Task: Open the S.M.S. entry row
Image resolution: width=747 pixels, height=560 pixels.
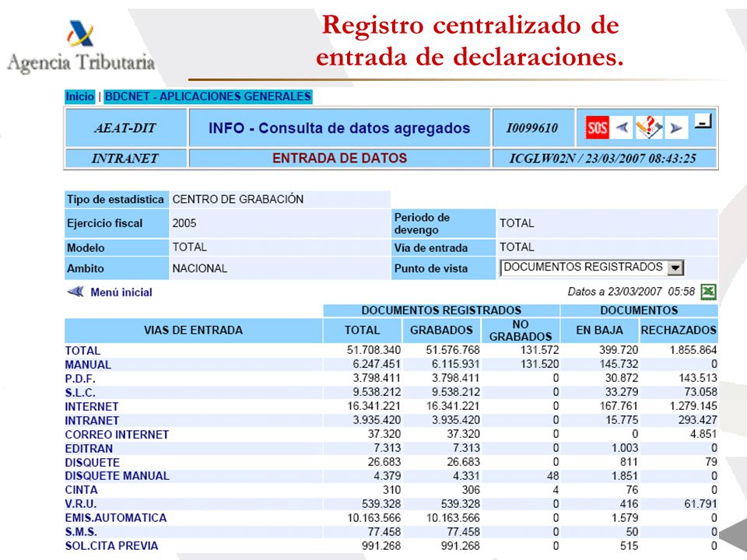Action: point(81,531)
